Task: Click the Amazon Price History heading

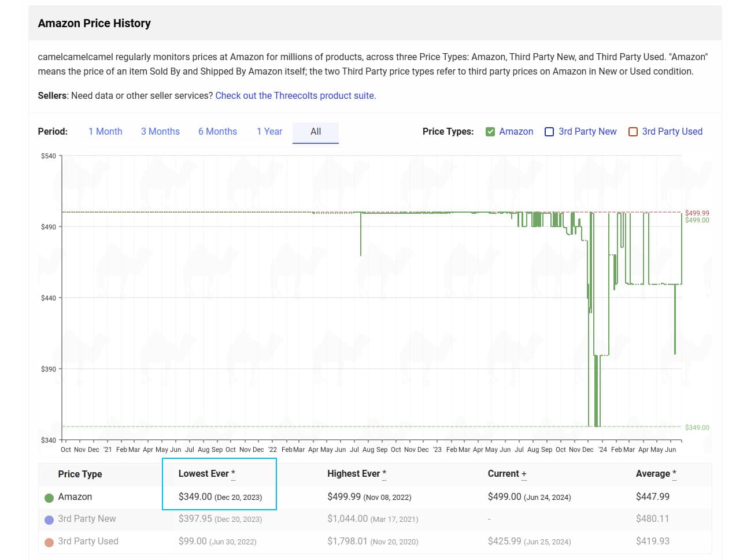Action: click(94, 23)
